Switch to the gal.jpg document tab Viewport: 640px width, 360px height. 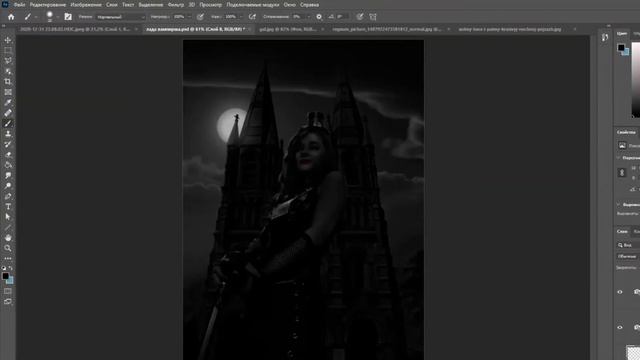(x=288, y=29)
